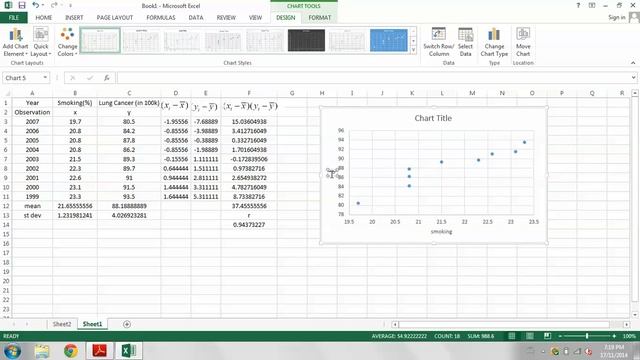Switch to Page Break Preview icon
640x360 pixels.
(547, 336)
